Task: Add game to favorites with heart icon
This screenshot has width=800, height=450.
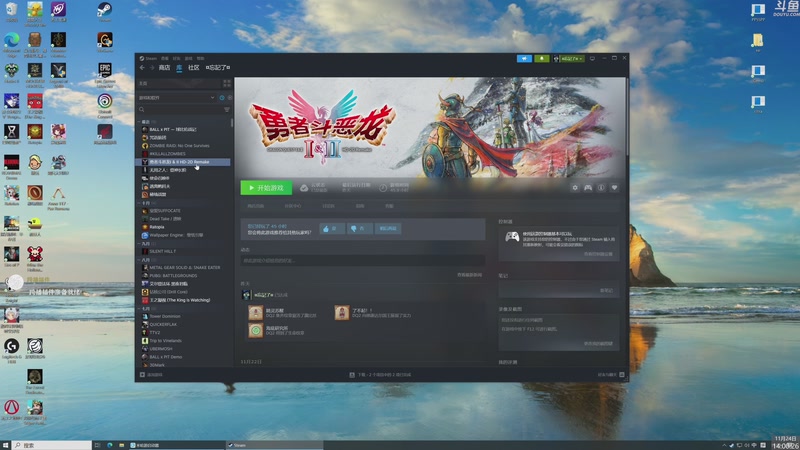Action: 614,188
